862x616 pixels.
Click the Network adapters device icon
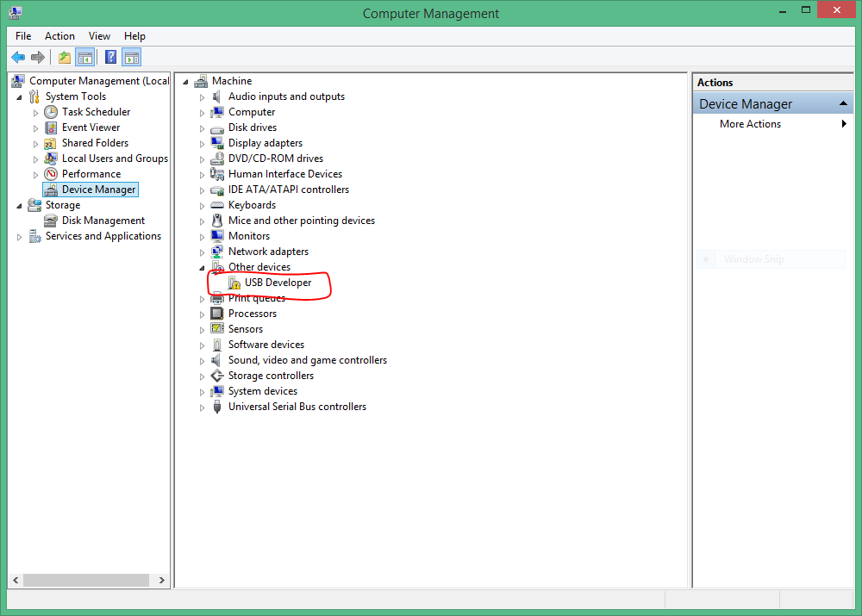click(x=217, y=252)
